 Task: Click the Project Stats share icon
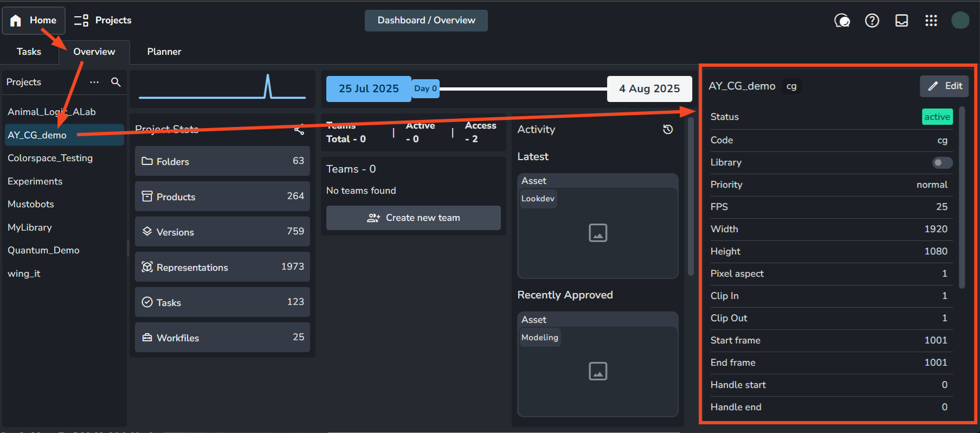click(299, 129)
